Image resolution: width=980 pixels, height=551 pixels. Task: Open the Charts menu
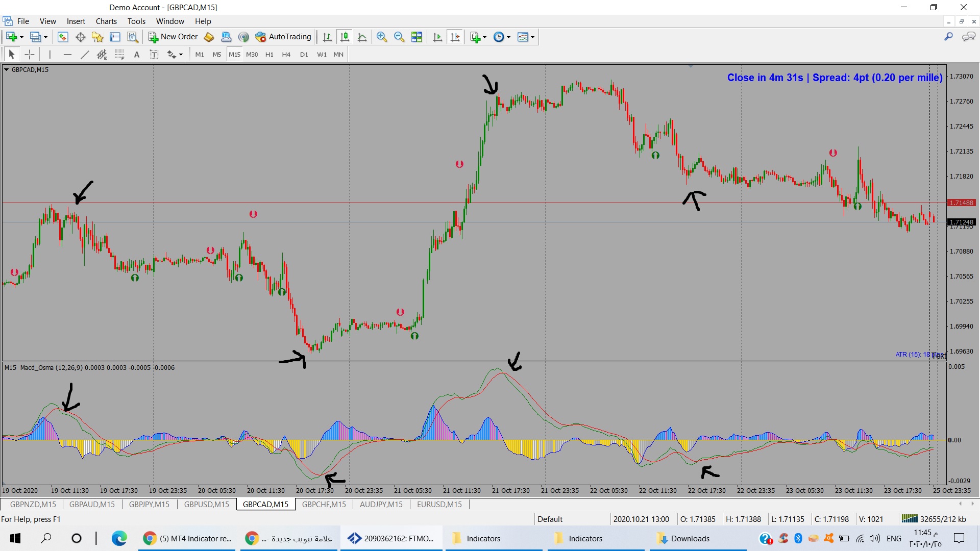106,21
